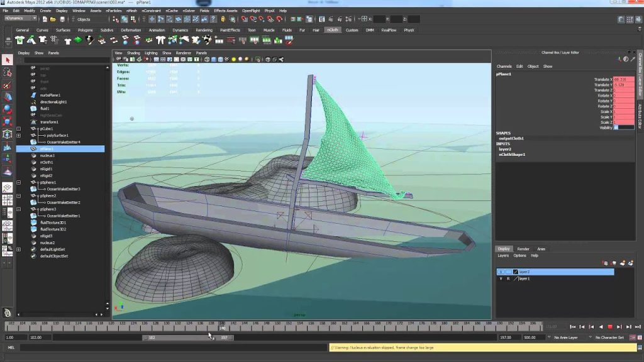Click the Open Scene folder icon
Viewport: 644px width, 362px height.
click(53, 19)
